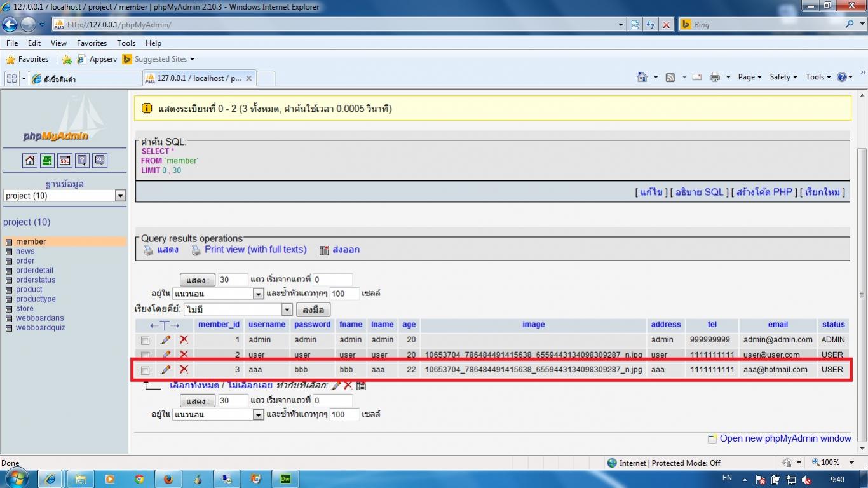868x488 pixels.
Task: Select the checkbox for aaa row
Action: [x=146, y=370]
